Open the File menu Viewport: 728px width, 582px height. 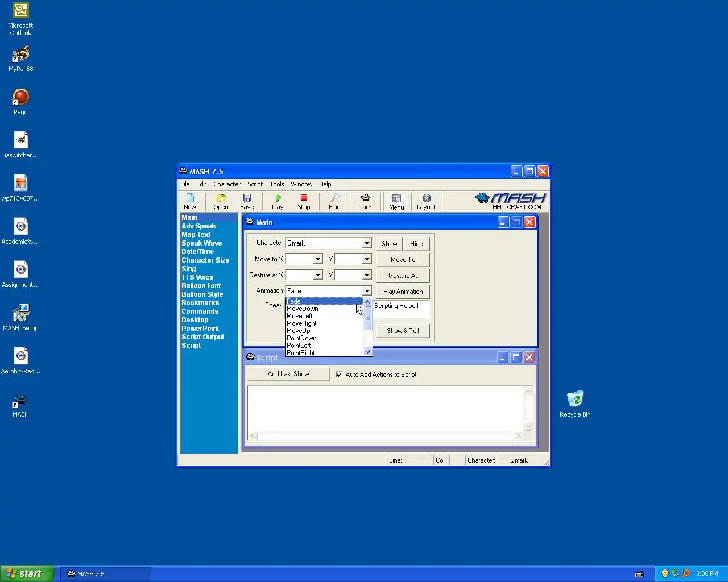click(185, 184)
